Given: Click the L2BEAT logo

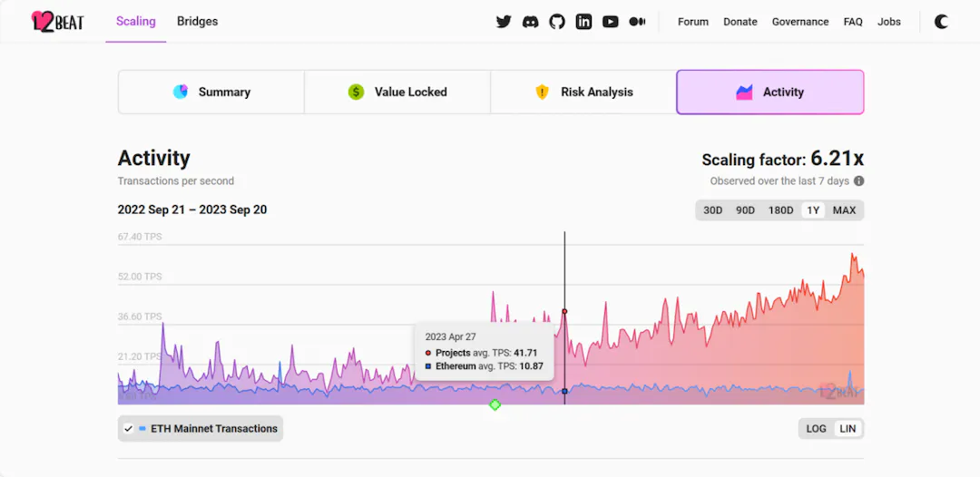Looking at the screenshot, I should point(57,21).
